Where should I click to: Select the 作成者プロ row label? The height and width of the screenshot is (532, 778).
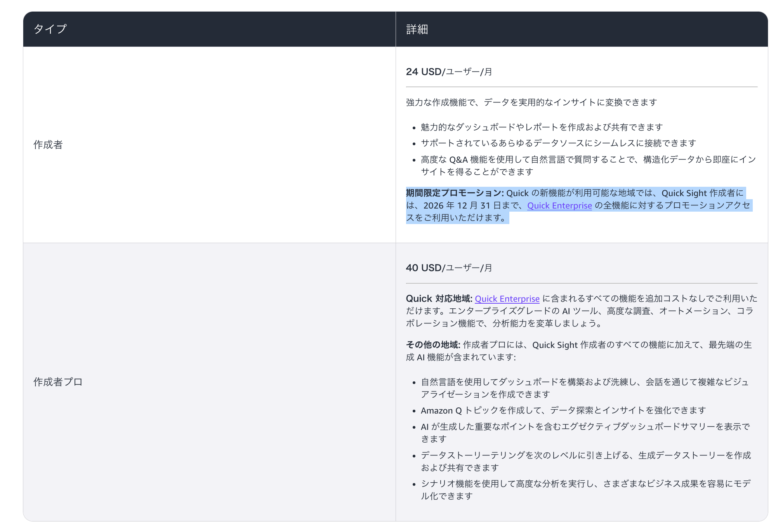58,382
